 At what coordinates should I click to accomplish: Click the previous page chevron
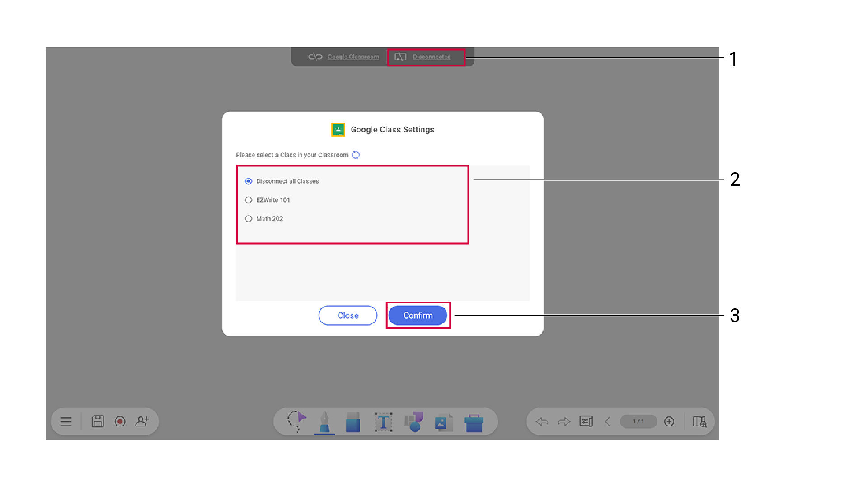click(607, 421)
